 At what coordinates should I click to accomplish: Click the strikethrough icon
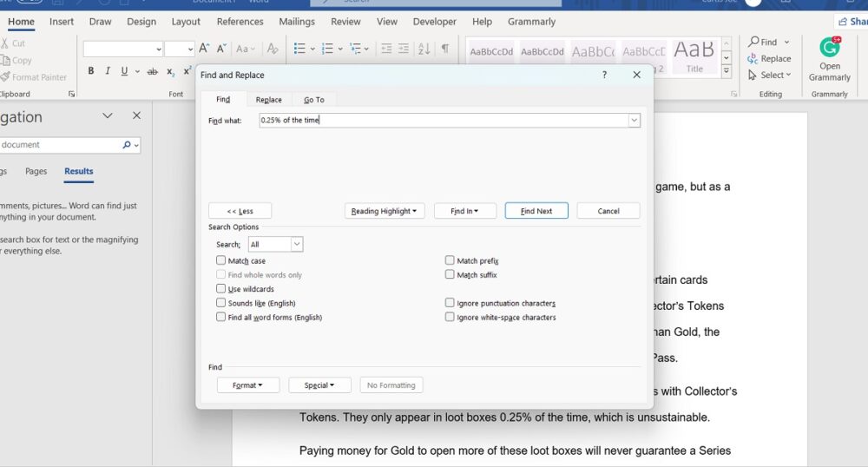tap(153, 71)
